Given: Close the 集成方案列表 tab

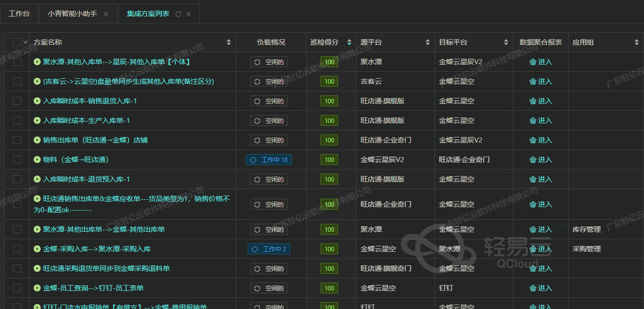Looking at the screenshot, I should (188, 14).
